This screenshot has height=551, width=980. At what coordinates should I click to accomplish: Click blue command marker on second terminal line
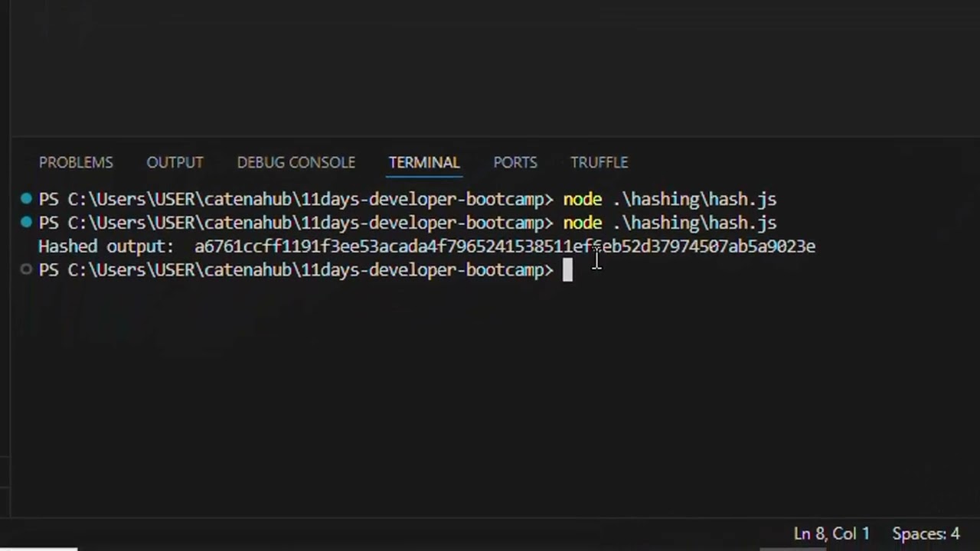click(x=26, y=223)
